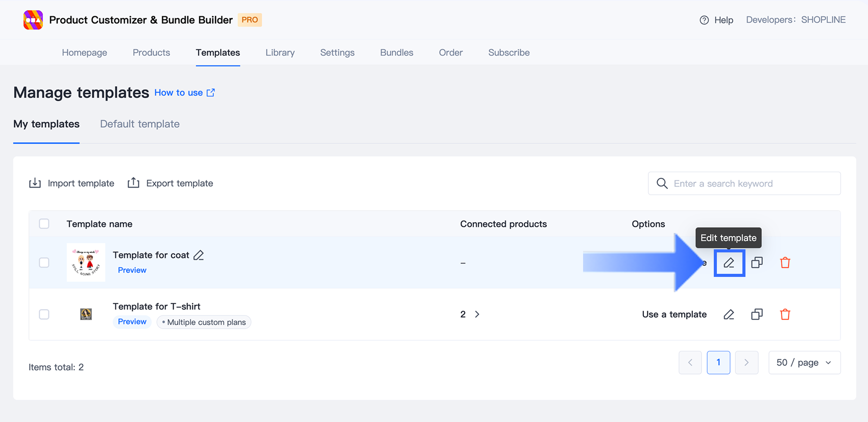868x422 pixels.
Task: Open Help from the question-mark icon
Action: click(x=704, y=20)
